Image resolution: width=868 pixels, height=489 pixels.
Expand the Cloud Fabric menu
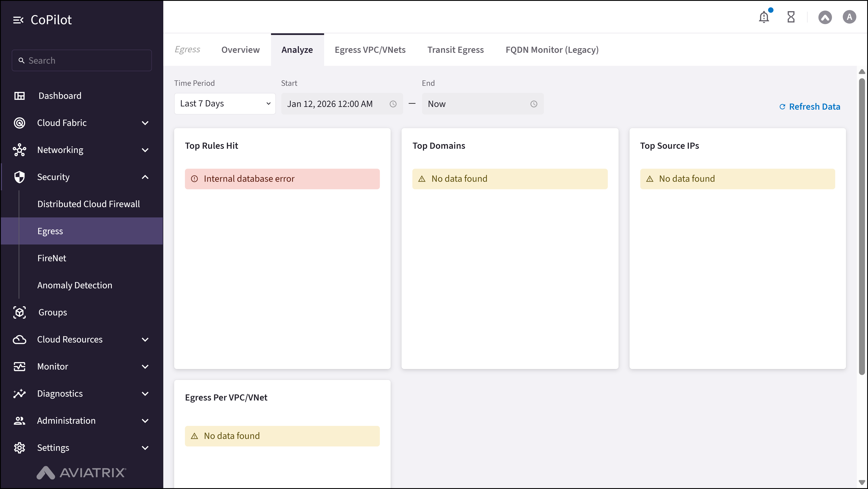(145, 123)
